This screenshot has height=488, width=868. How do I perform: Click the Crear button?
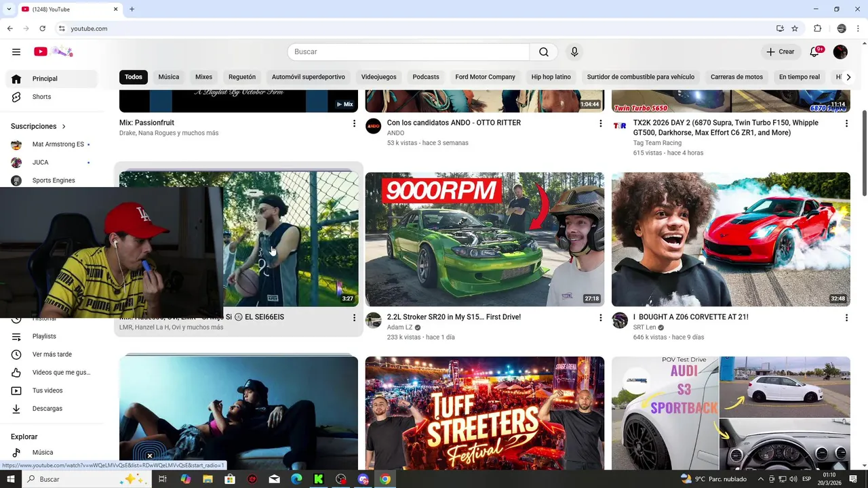coord(781,52)
